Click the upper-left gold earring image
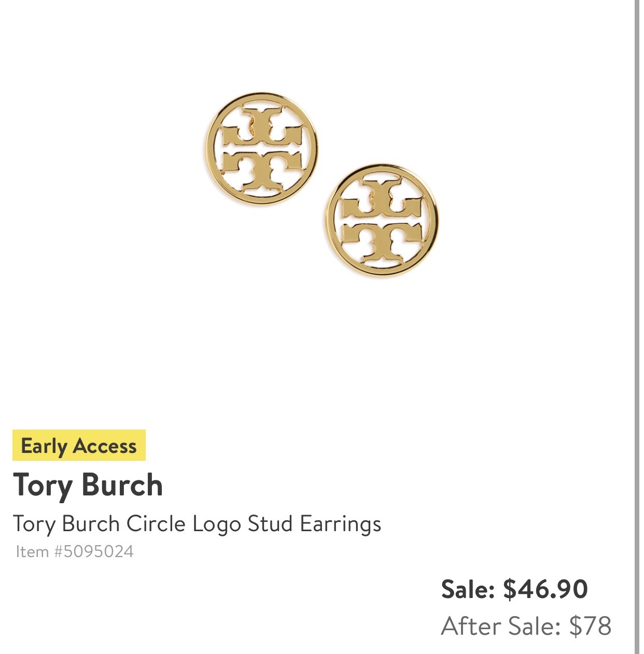This screenshot has width=644, height=654. pyautogui.click(x=261, y=148)
